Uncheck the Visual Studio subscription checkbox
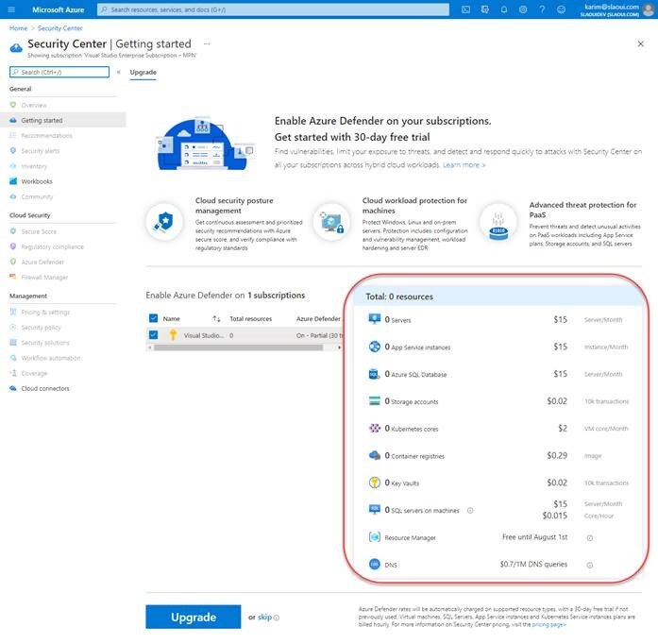The height and width of the screenshot is (644, 658). [154, 334]
